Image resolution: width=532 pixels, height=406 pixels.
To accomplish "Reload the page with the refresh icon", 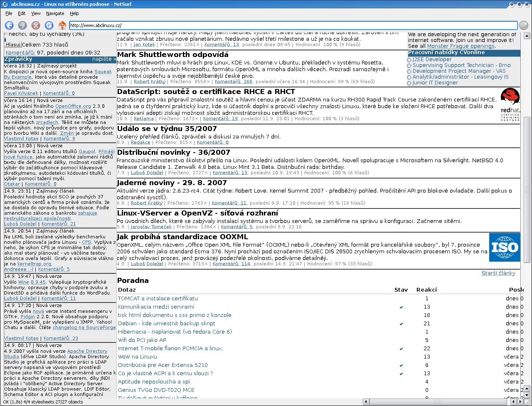I will point(49,25).
